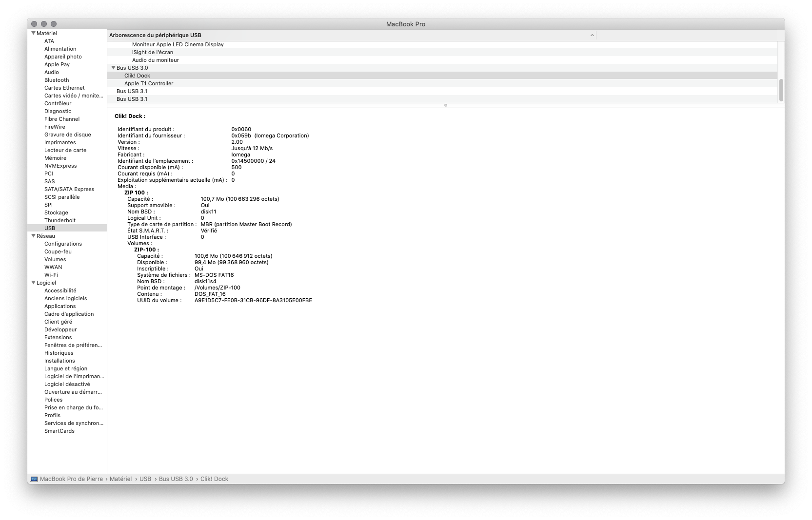Select SCSI parallèle in sidebar
Screen dimensions: 812x520
click(62, 197)
